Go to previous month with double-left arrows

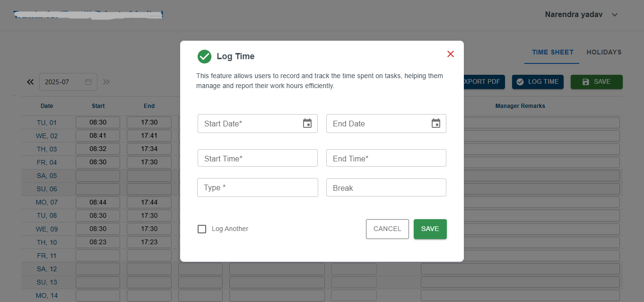coord(30,82)
